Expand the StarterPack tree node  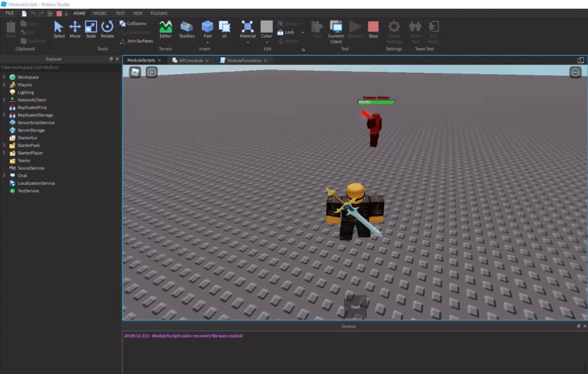click(4, 145)
